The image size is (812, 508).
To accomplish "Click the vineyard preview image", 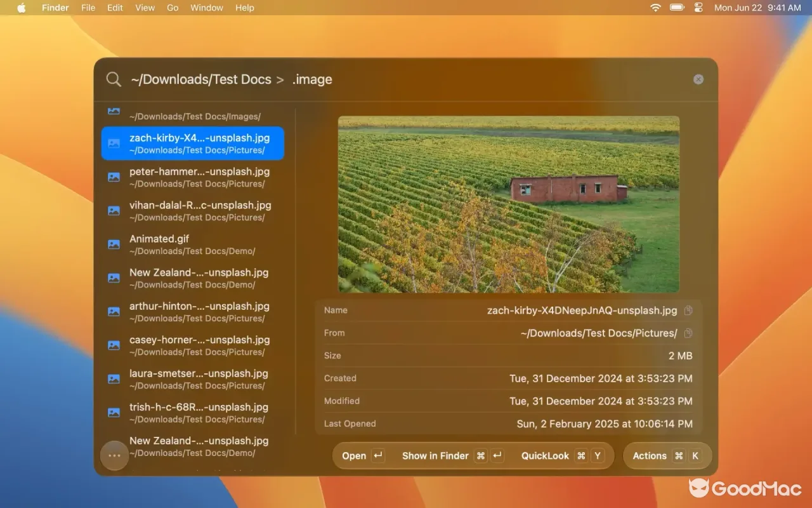I will click(509, 204).
